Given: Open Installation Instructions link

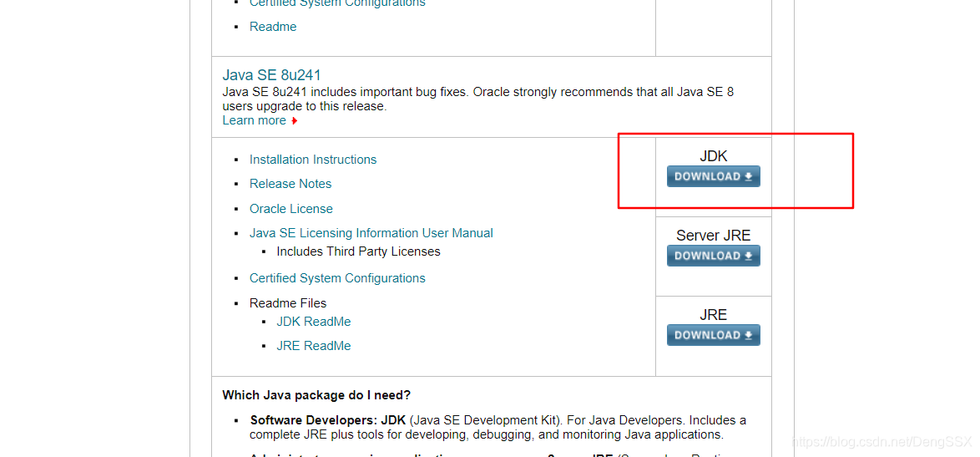Looking at the screenshot, I should coord(313,160).
